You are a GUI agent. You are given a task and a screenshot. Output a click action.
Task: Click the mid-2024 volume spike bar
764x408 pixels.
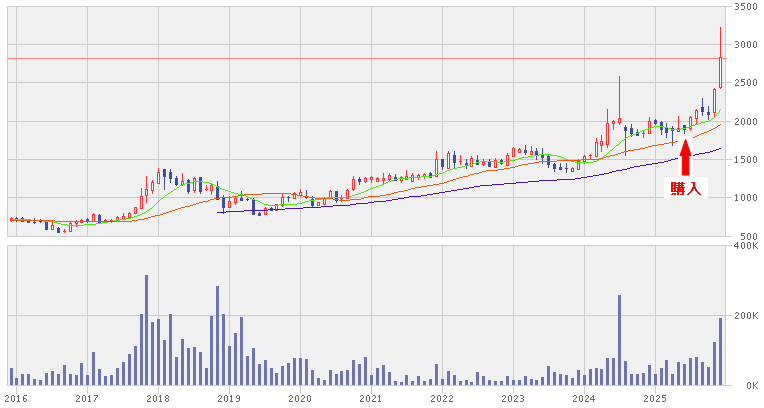tap(619, 340)
